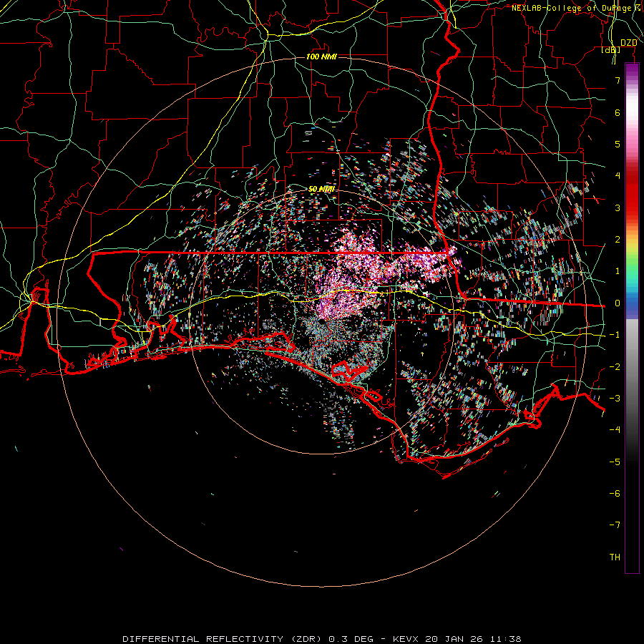Screen dimensions: 644x644
Task: Click the "-1" value on the color scale
Action: [x=615, y=335]
